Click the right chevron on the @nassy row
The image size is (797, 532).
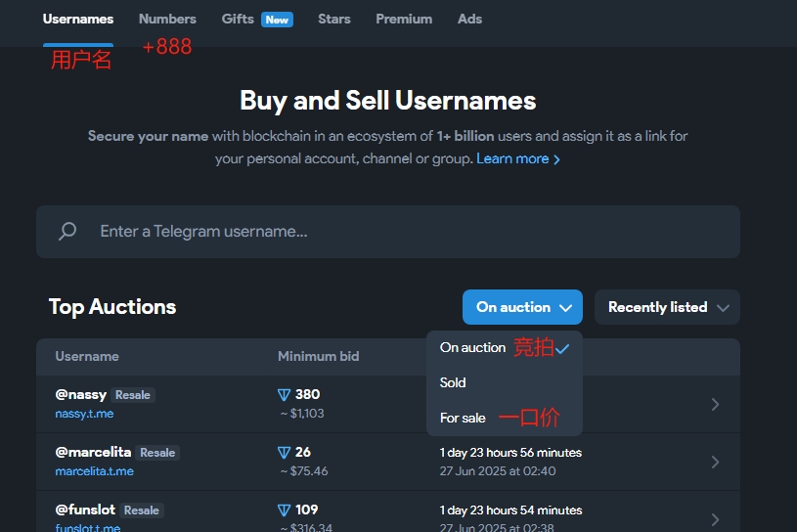coord(715,405)
